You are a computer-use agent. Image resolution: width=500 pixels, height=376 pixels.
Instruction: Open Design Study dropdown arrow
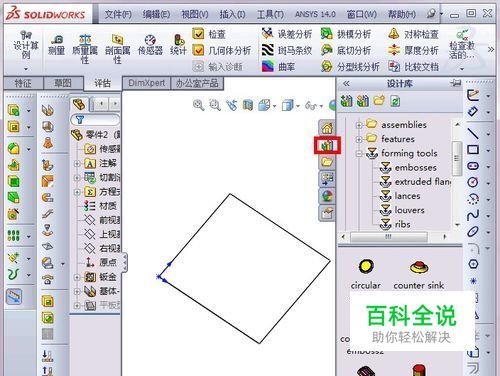(26, 69)
